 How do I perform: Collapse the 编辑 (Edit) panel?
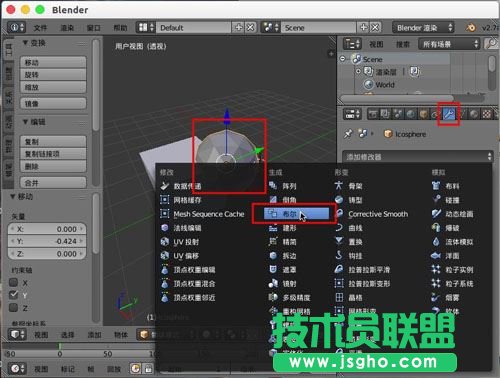25,122
